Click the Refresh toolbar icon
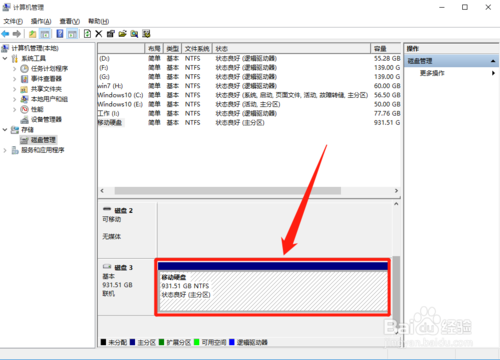 (x=87, y=34)
